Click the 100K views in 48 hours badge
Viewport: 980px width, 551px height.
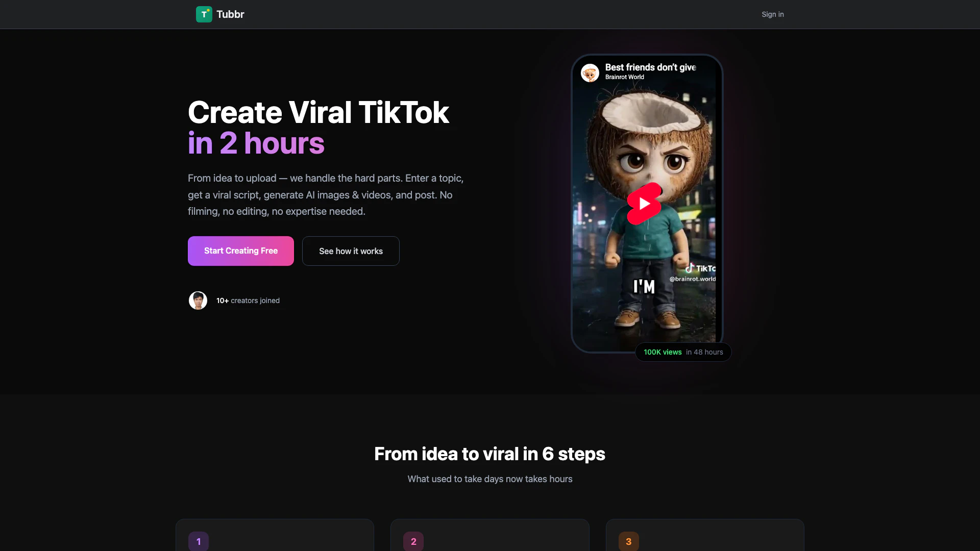pyautogui.click(x=683, y=352)
